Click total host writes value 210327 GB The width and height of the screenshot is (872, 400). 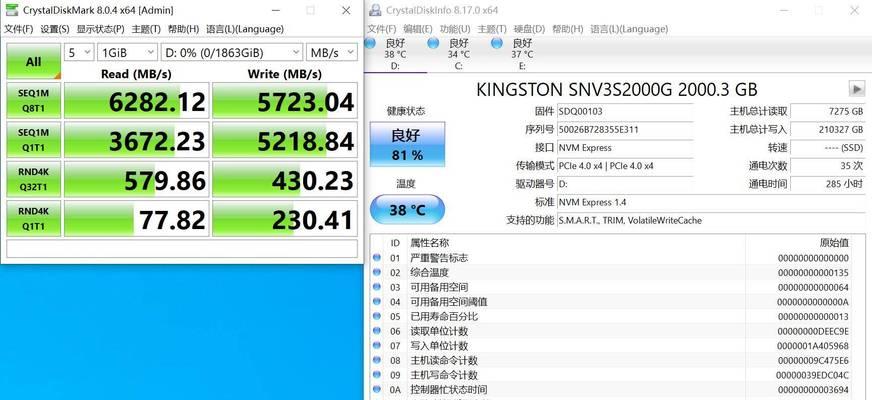click(829, 130)
